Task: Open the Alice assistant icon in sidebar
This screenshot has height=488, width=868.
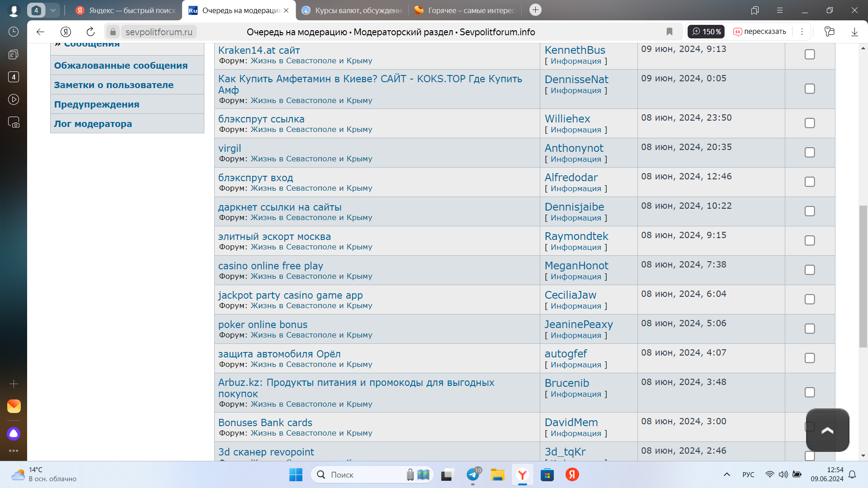Action: click(14, 434)
